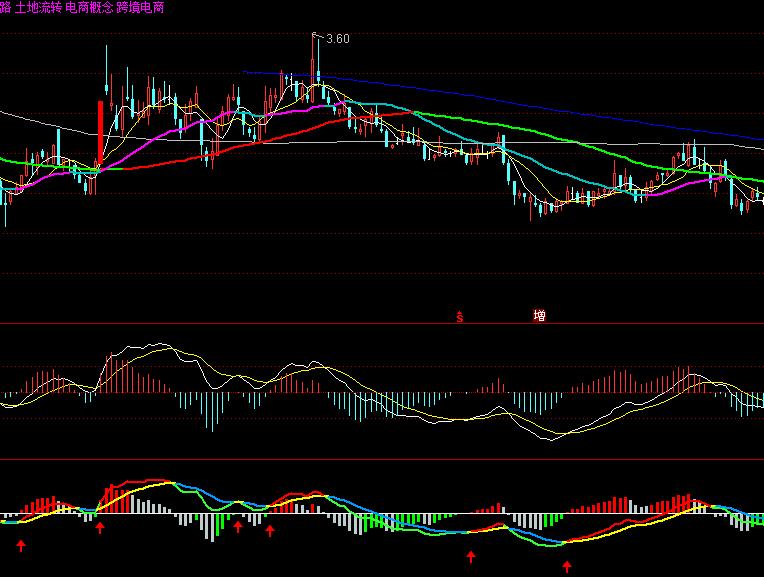Click the 增 event marker

[539, 316]
